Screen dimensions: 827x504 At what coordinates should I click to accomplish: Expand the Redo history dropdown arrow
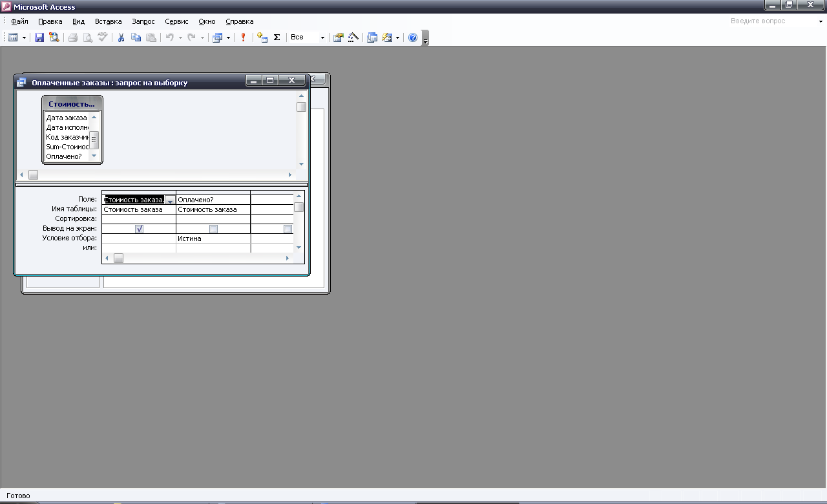[202, 37]
